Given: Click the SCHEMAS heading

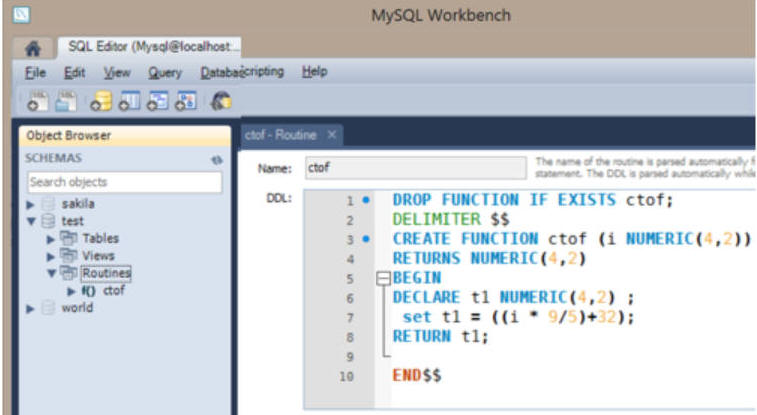Looking at the screenshot, I should [x=53, y=158].
